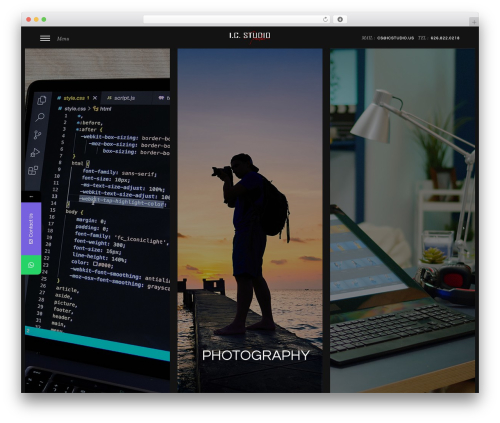Collapse the side widget with the dash button

31,197
